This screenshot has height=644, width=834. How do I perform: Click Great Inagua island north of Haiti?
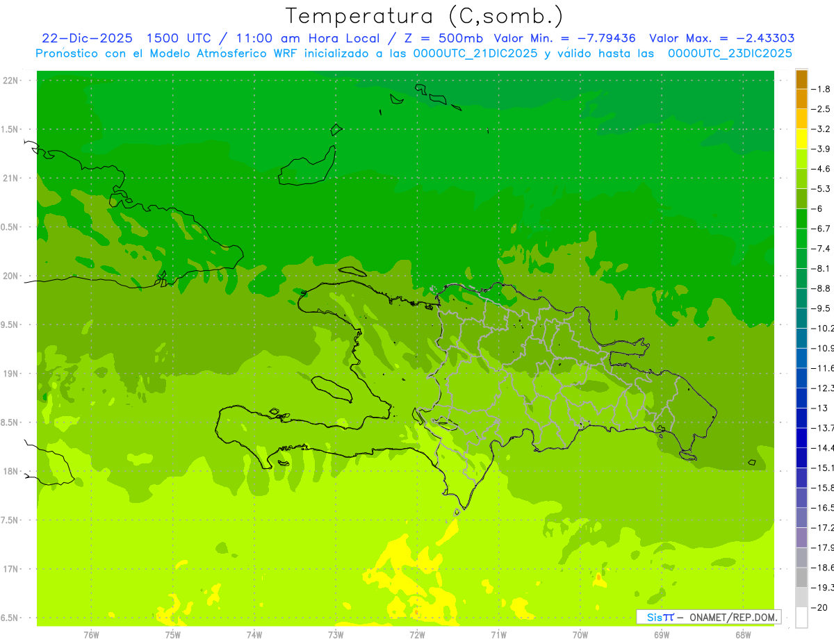pos(306,167)
